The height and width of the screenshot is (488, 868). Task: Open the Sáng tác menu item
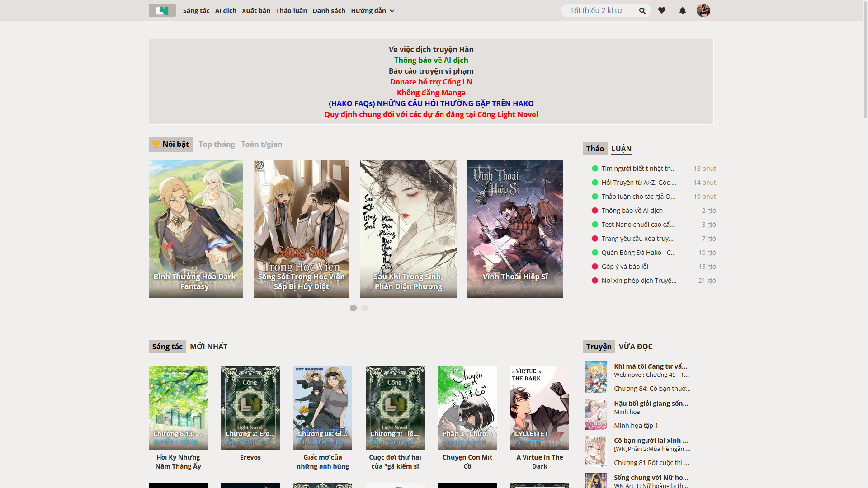(x=196, y=11)
